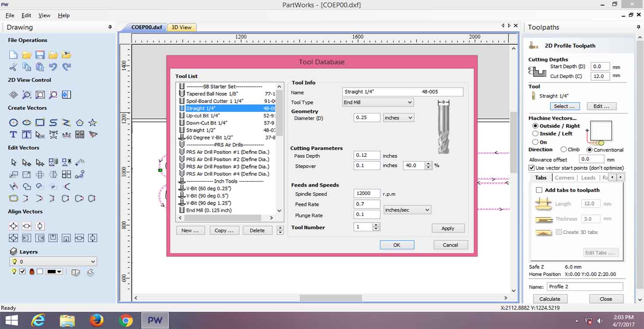Create a new file from File Operations
This screenshot has height=329, width=644.
pyautogui.click(x=14, y=55)
